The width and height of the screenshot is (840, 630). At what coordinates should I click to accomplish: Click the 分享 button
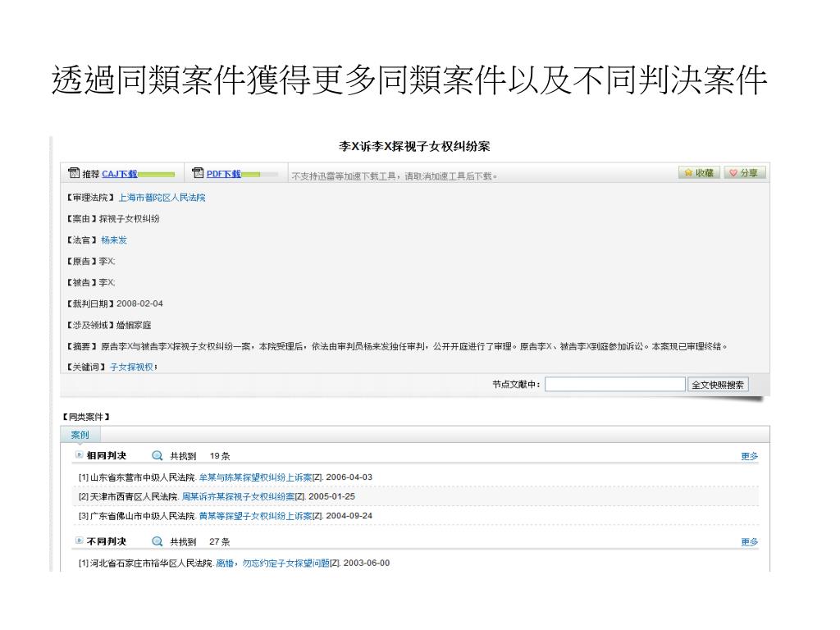coord(745,172)
